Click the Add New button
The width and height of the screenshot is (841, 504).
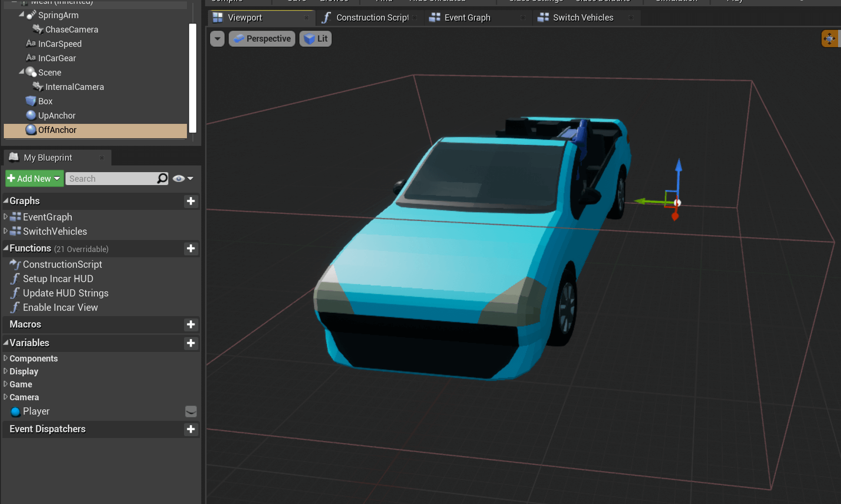tap(34, 178)
